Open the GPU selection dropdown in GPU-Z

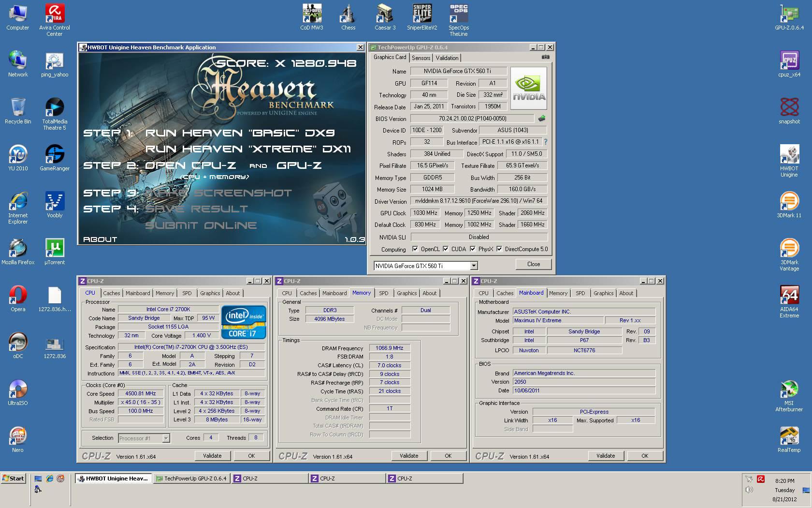click(474, 266)
